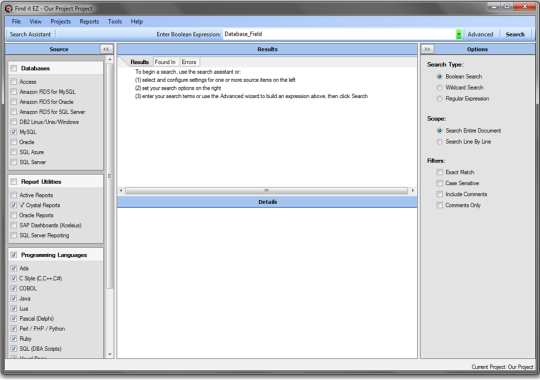Click the Details panel header

[267, 202]
